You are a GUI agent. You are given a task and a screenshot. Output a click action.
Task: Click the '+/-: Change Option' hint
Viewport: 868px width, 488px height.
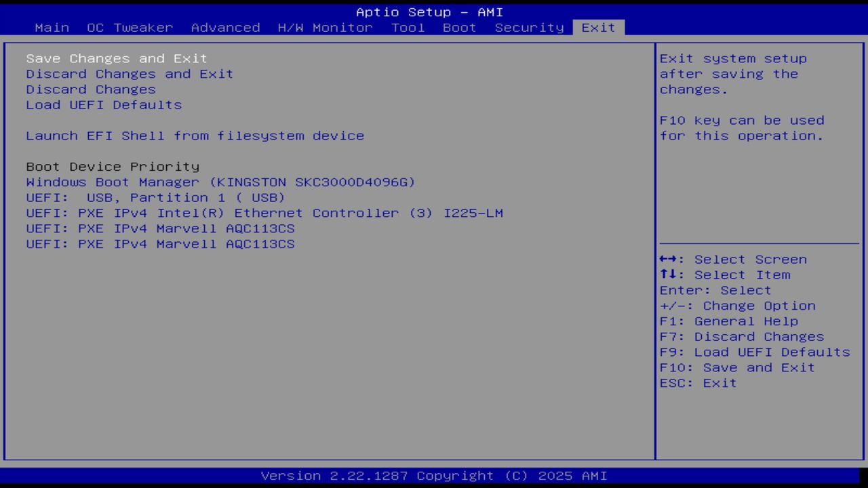(x=738, y=306)
